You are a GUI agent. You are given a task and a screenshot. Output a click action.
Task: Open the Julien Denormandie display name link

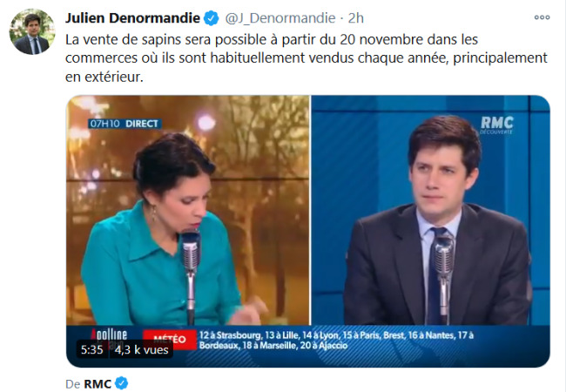pos(132,17)
